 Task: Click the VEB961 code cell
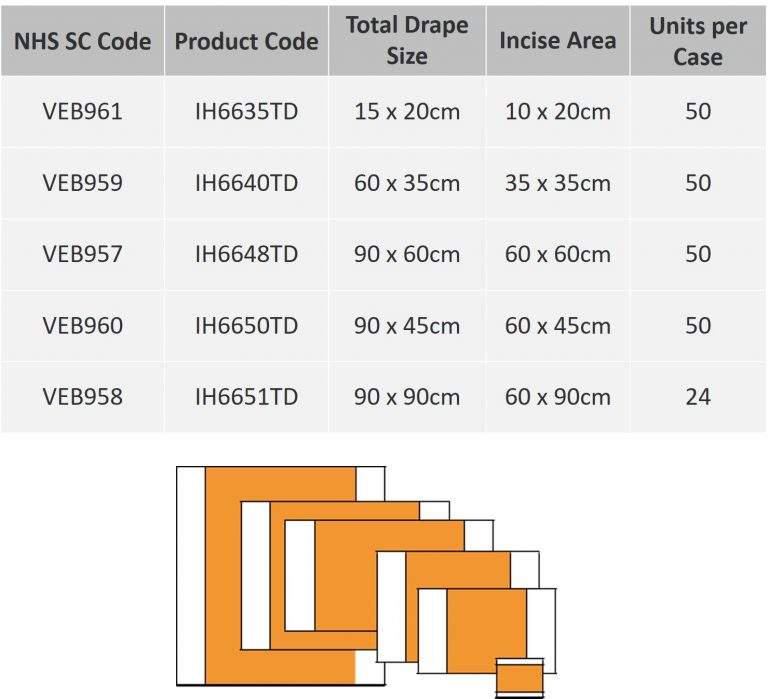point(82,111)
